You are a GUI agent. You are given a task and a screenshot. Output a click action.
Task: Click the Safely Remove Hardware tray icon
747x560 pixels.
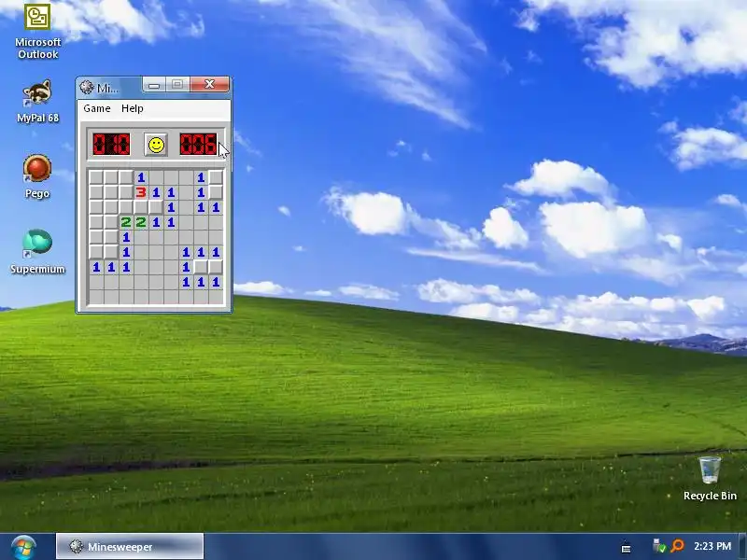pos(659,546)
